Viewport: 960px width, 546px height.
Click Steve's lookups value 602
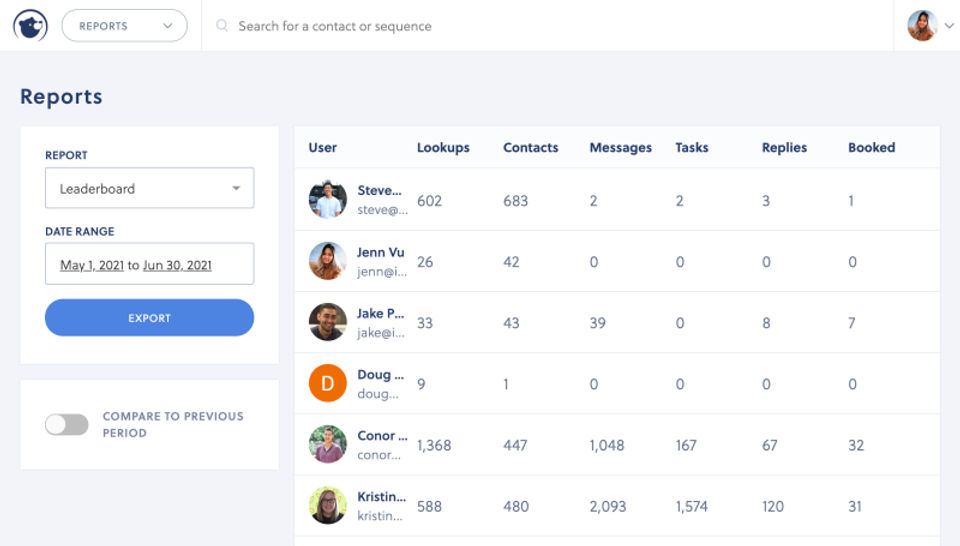pos(429,201)
